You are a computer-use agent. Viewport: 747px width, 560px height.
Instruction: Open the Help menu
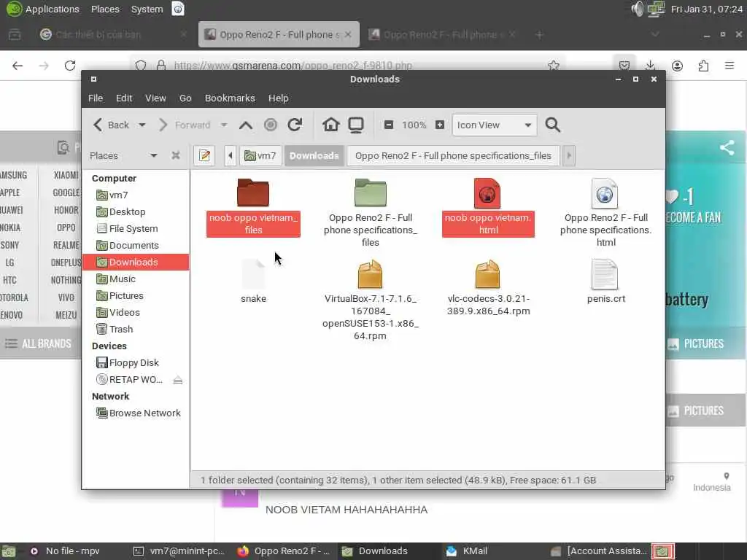(278, 98)
